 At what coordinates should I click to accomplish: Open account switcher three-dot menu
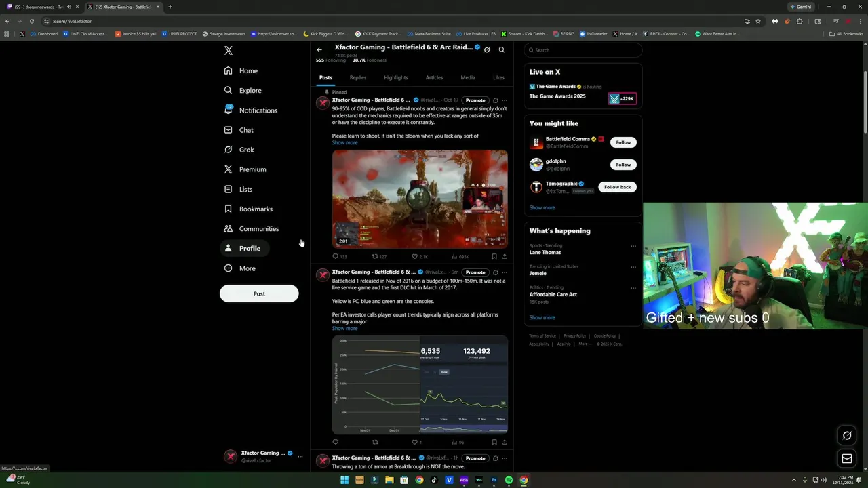coord(300,457)
